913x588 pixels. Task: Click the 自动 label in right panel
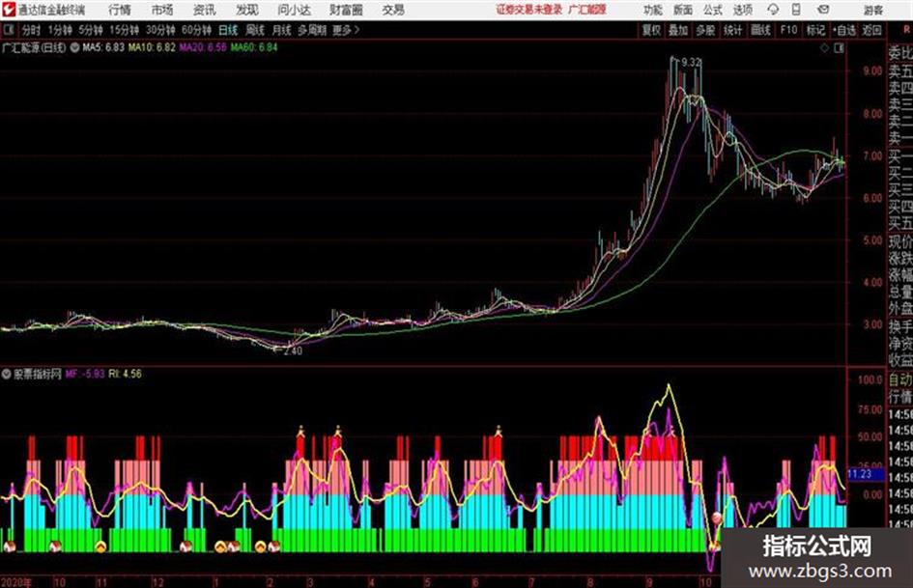coord(899,380)
